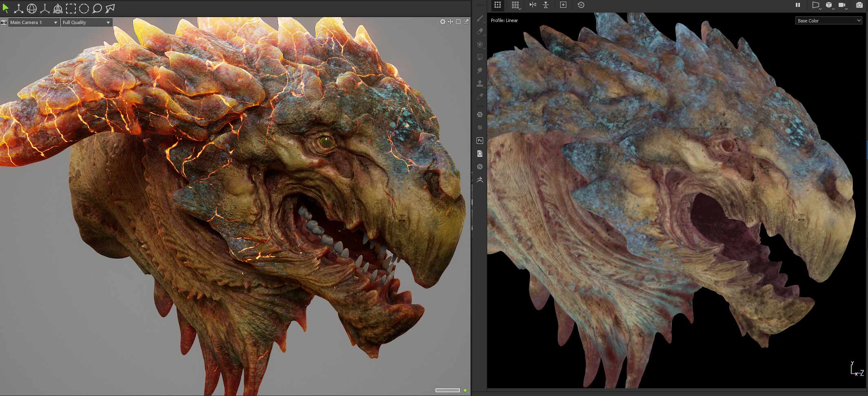Image resolution: width=868 pixels, height=396 pixels.
Task: Select the Projection tool
Action: (480, 44)
